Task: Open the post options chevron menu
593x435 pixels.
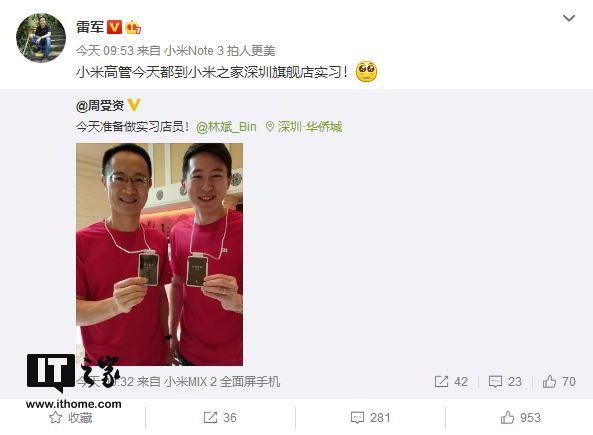Action: tap(569, 18)
